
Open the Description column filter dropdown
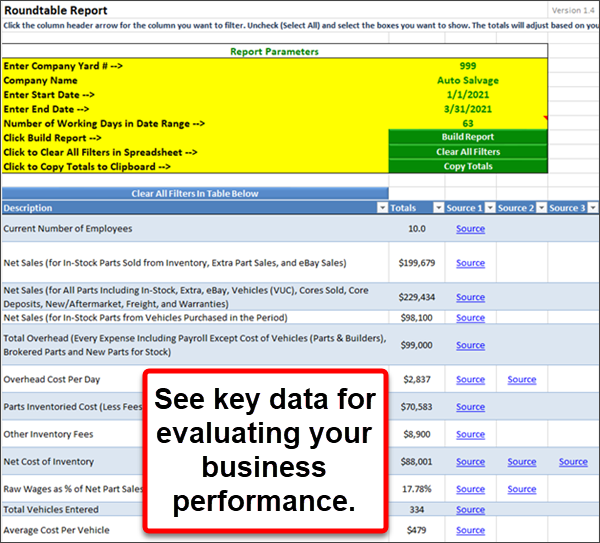click(381, 208)
